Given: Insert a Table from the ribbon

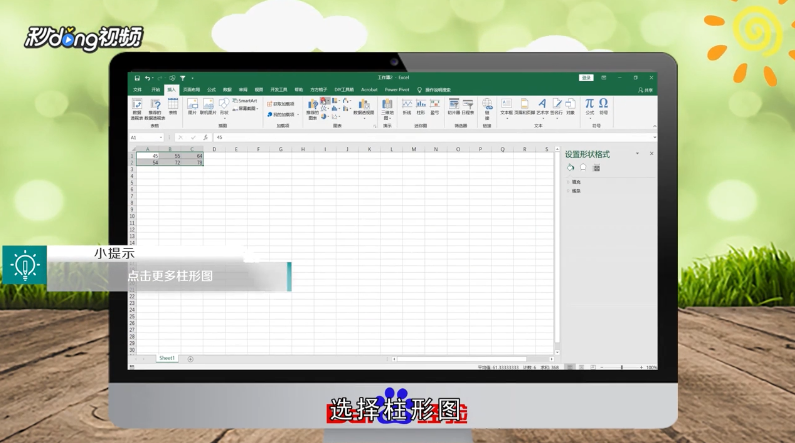Looking at the screenshot, I should tap(173, 106).
